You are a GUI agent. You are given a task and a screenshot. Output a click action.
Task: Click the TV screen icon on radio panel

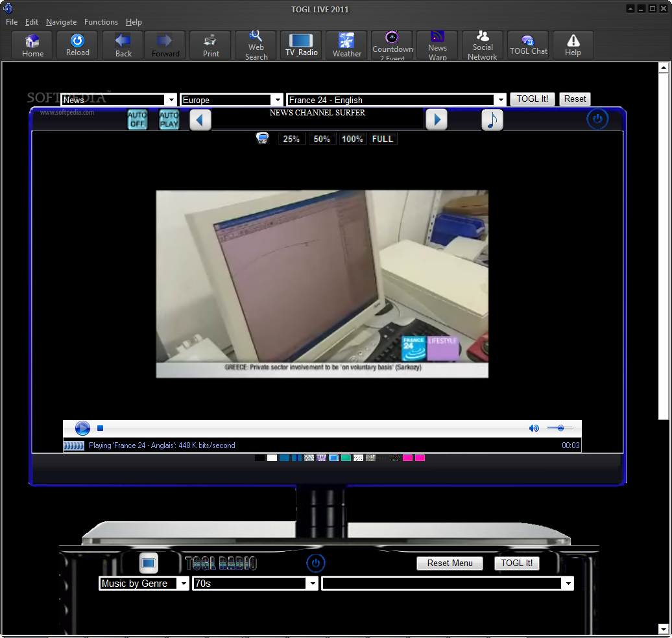(x=149, y=563)
